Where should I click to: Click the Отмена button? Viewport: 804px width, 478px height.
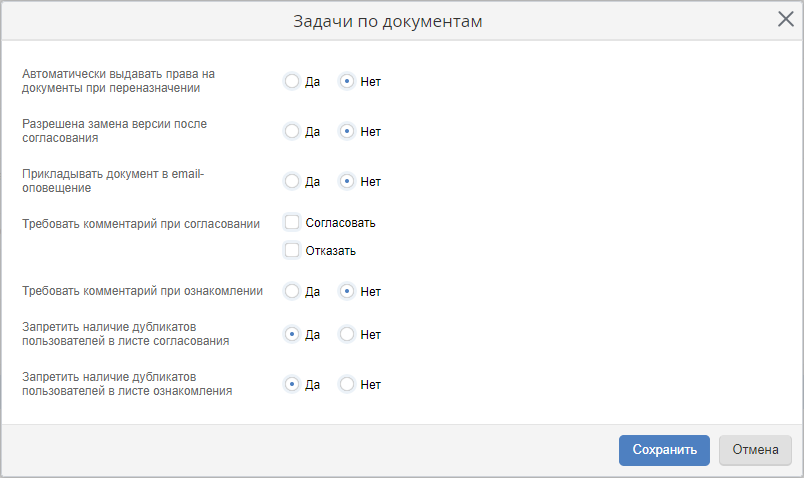tap(755, 450)
